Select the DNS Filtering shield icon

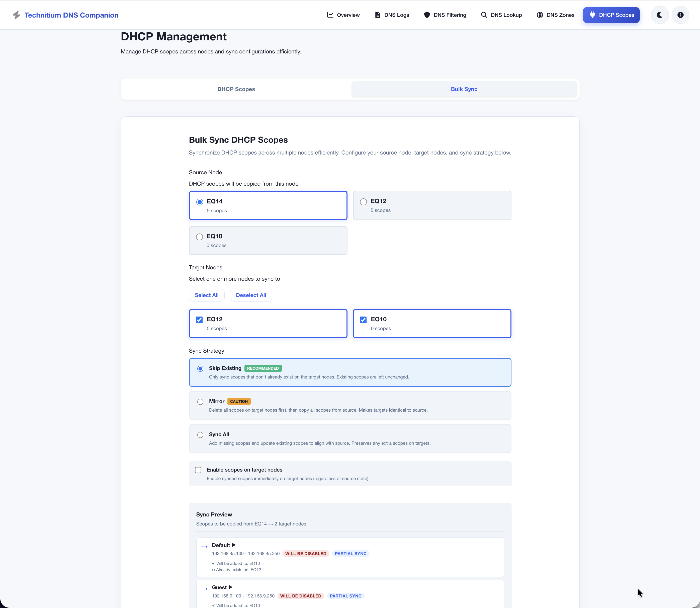427,15
